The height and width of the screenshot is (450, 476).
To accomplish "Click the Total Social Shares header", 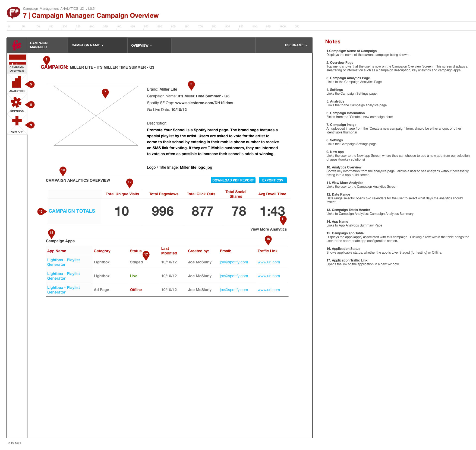I will (236, 194).
